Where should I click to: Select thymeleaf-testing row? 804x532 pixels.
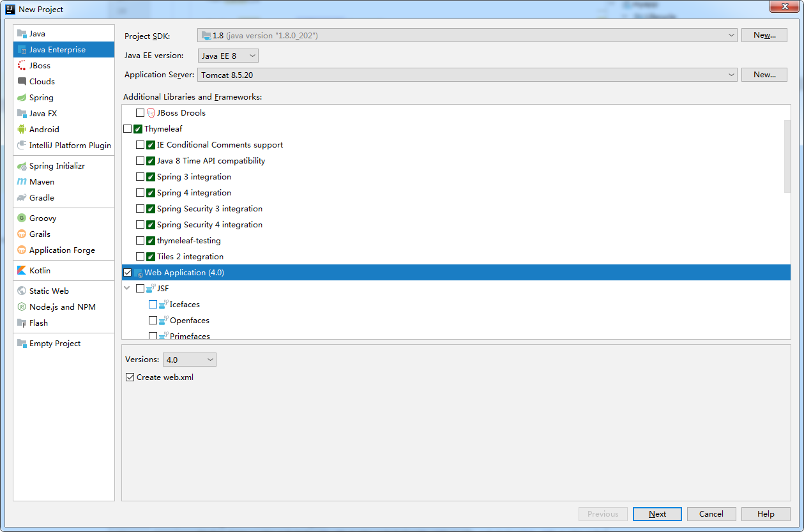(456, 240)
